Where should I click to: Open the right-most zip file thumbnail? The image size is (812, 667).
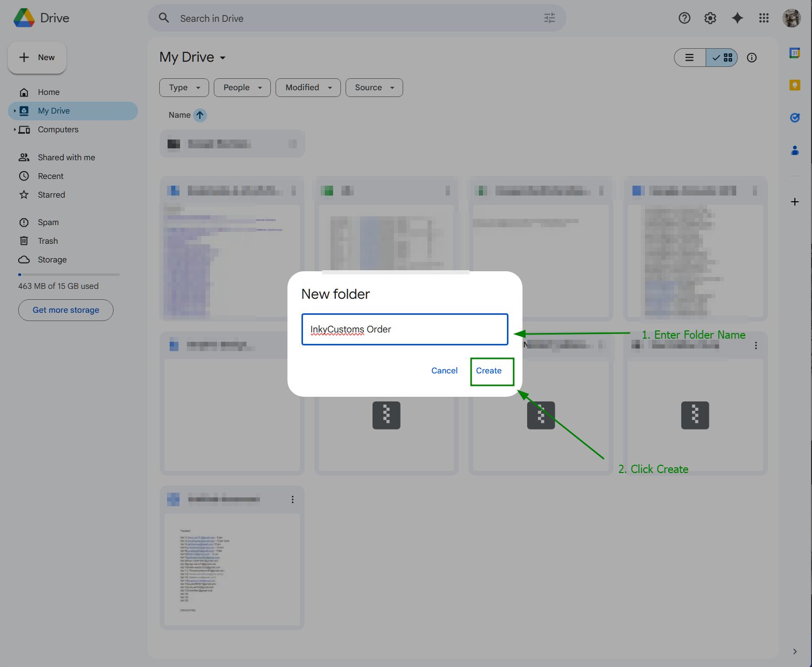(695, 415)
